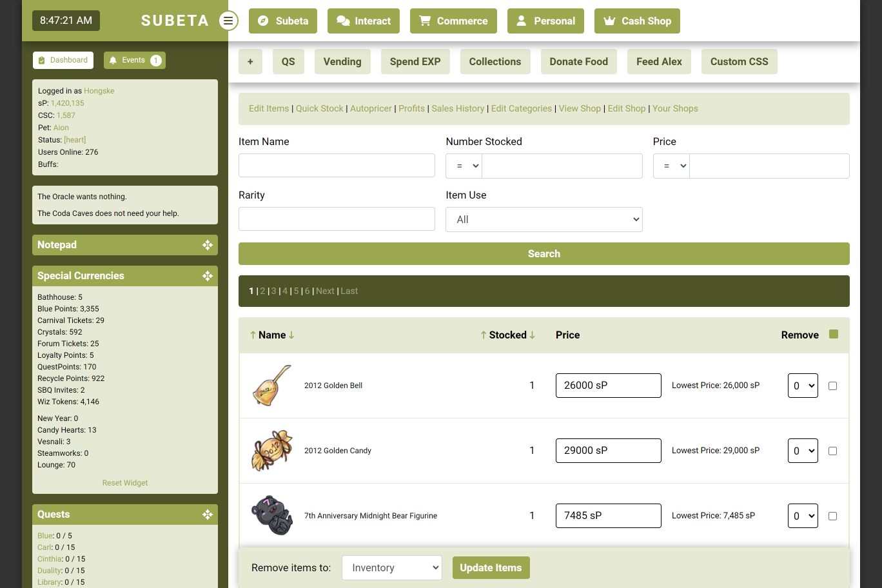882x588 pixels.
Task: Open the Remove items to Inventory dropdown
Action: coord(391,568)
